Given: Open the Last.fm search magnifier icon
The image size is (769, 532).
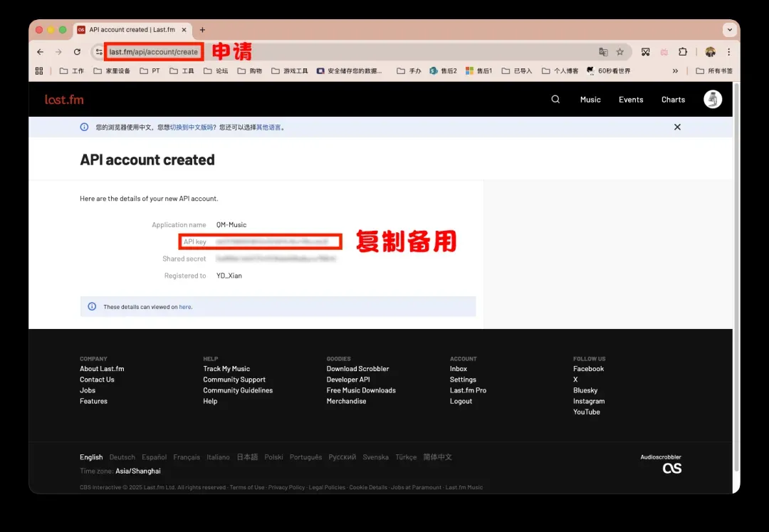Looking at the screenshot, I should 555,100.
